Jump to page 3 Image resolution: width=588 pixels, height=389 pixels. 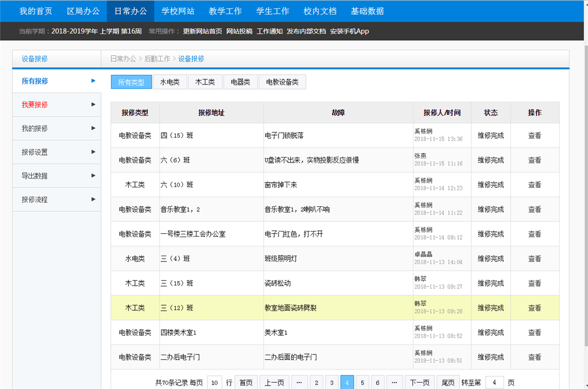tap(332, 382)
